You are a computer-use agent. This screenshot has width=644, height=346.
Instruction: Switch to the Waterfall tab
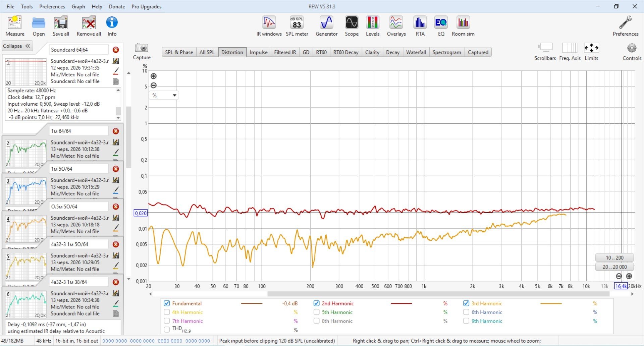(416, 52)
